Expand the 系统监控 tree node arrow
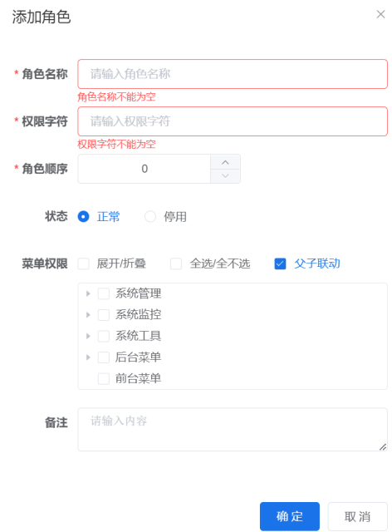This screenshot has height=532, width=392. pos(88,315)
